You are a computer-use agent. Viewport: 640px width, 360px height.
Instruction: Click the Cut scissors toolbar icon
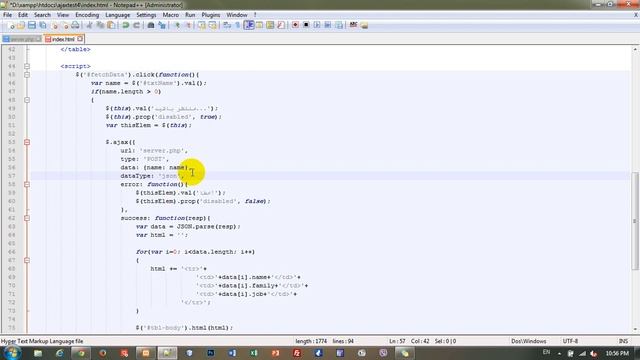[x=89, y=25]
